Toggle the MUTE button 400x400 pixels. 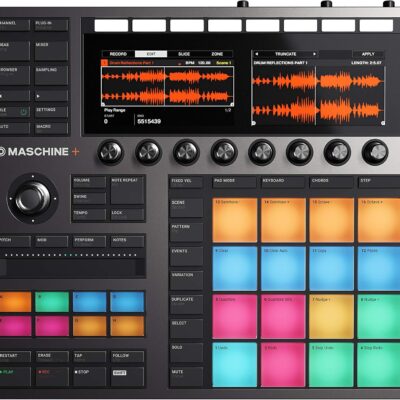[186, 377]
